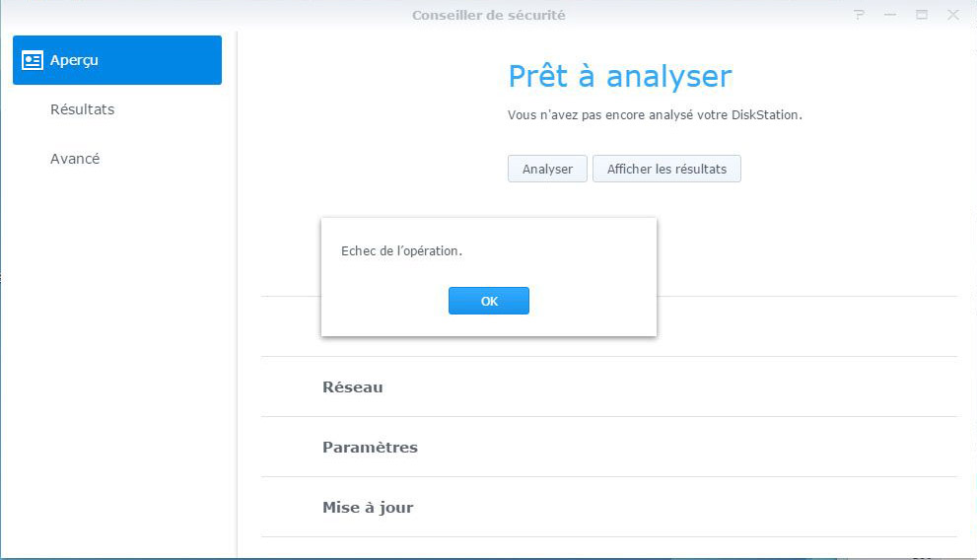Click the Analyser button
The image size is (977, 560).
pyautogui.click(x=547, y=169)
